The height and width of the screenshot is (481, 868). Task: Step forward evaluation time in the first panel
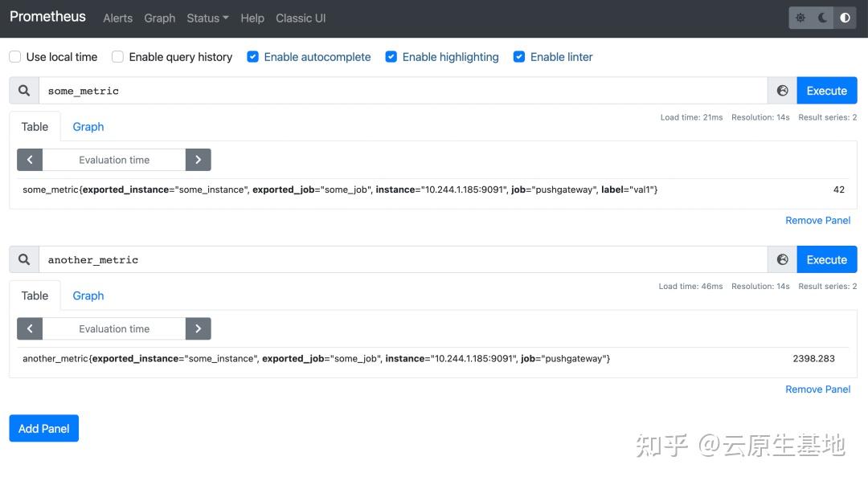[198, 159]
